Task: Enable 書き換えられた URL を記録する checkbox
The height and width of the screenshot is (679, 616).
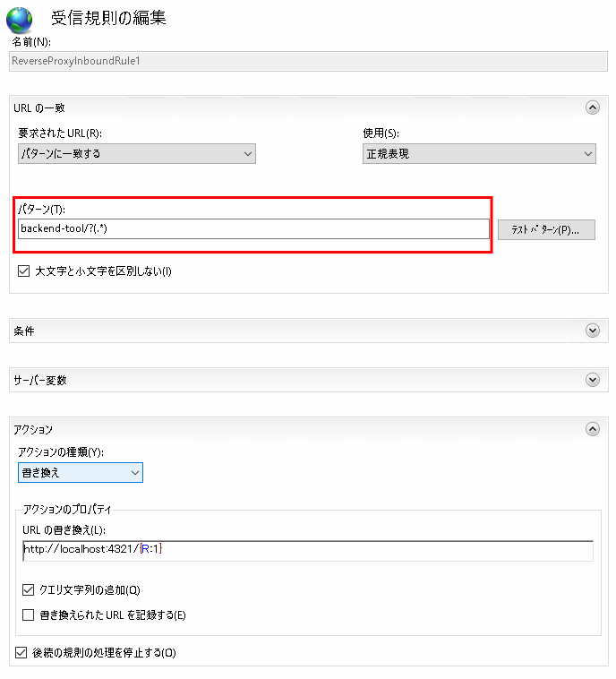Action: 28,615
